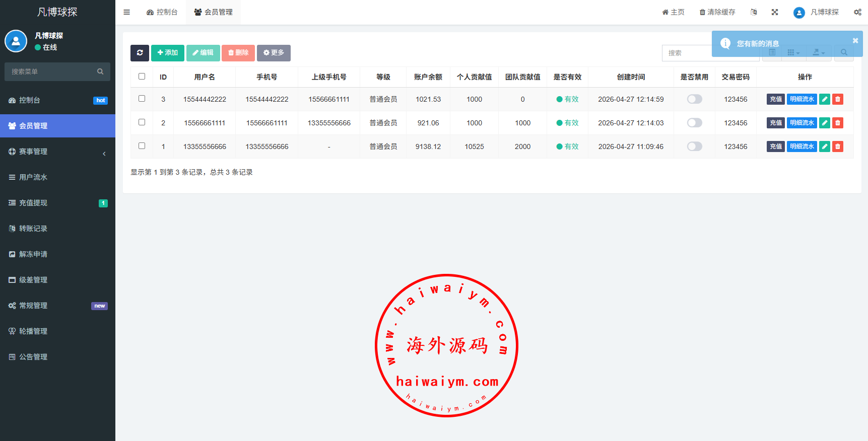
Task: Switch to the 控制台 tab
Action: pyautogui.click(x=162, y=12)
